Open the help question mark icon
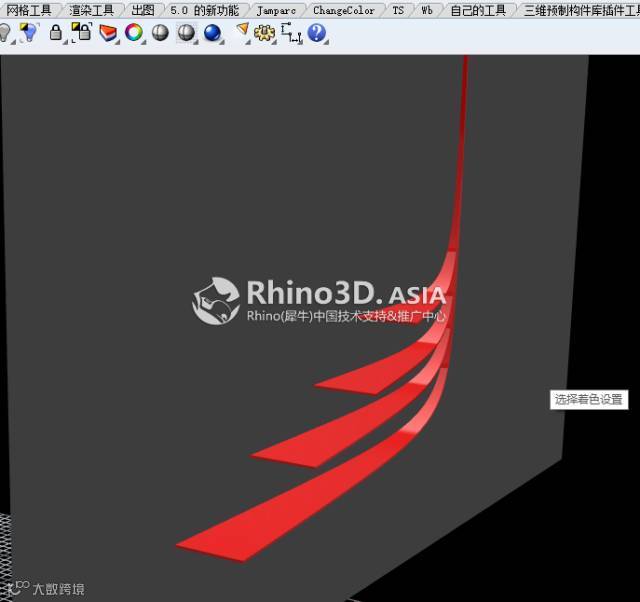This screenshot has width=640, height=602. coord(317,33)
